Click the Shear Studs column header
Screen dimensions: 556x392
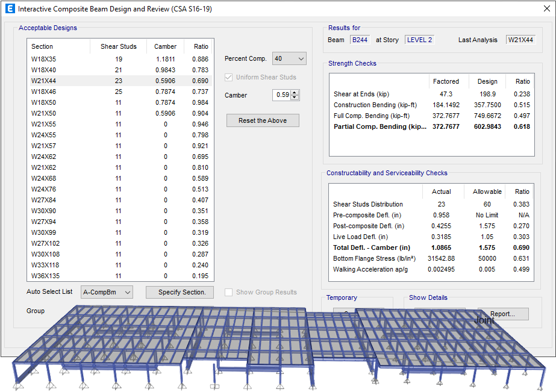[119, 45]
